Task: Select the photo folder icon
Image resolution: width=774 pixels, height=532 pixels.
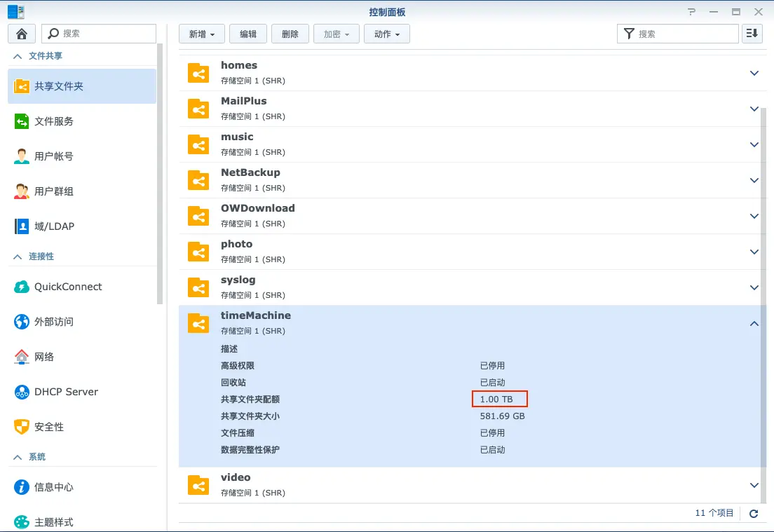Action: click(198, 252)
